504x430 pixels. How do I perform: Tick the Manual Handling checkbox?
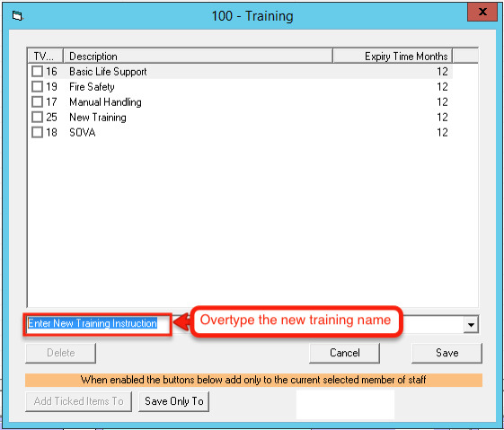[x=38, y=101]
